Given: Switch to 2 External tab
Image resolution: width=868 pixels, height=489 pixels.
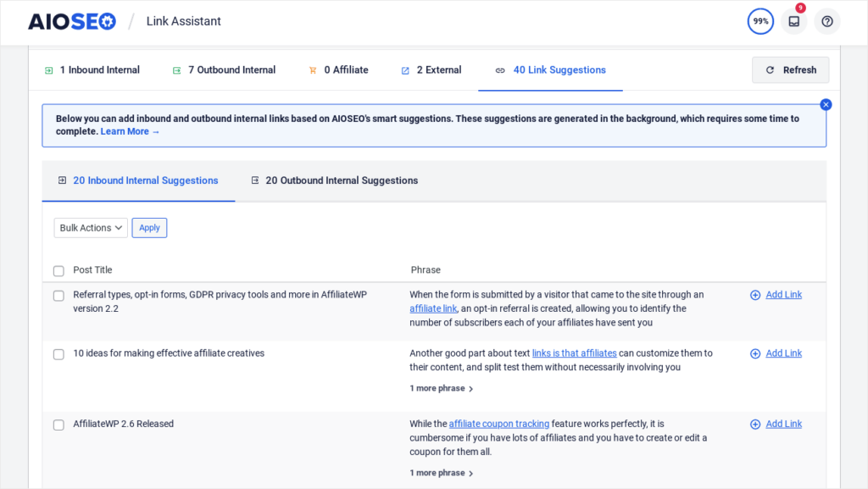Looking at the screenshot, I should 431,70.
